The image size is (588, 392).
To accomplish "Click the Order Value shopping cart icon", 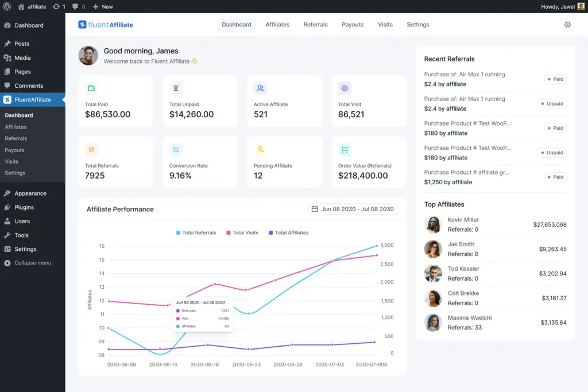I will tap(345, 149).
